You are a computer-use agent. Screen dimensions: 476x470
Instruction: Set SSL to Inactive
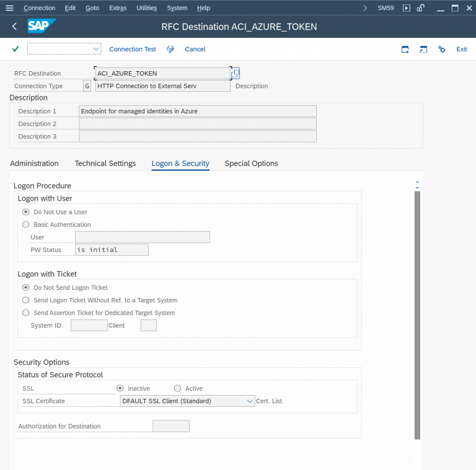pos(120,388)
